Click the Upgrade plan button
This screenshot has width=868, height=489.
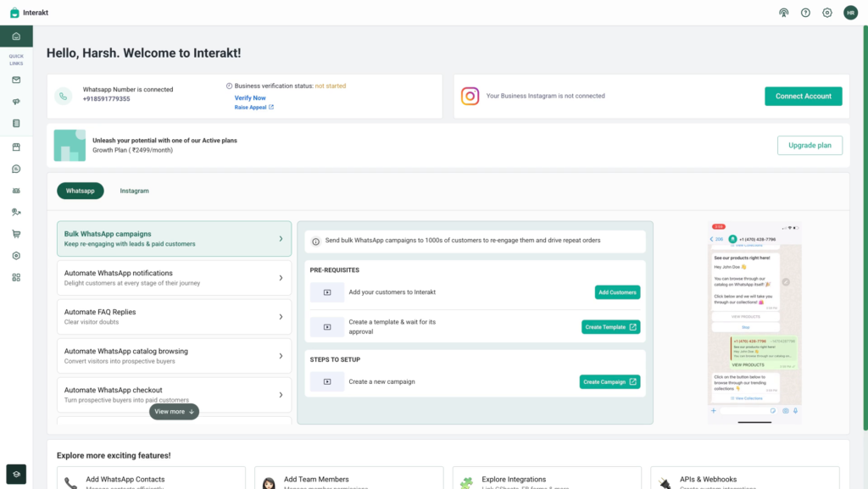click(x=810, y=146)
